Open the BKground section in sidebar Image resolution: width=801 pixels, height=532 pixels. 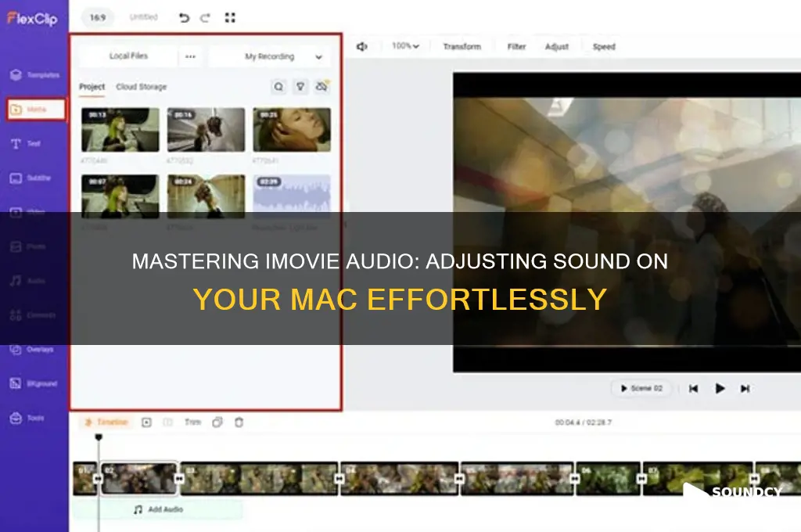click(x=33, y=384)
